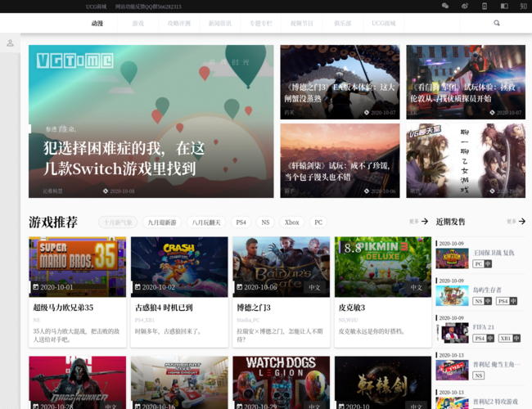Click 中文 label on 博德之门3 card
Viewport: 532px width, 409px height.
coord(314,288)
